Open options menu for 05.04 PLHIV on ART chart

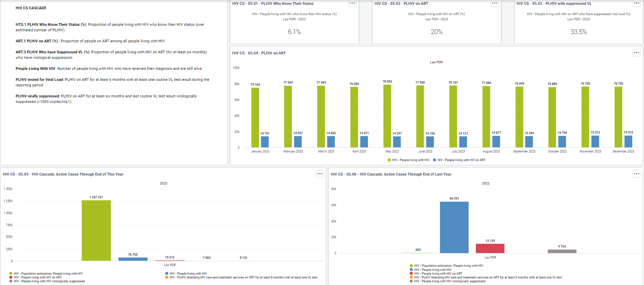(636, 53)
